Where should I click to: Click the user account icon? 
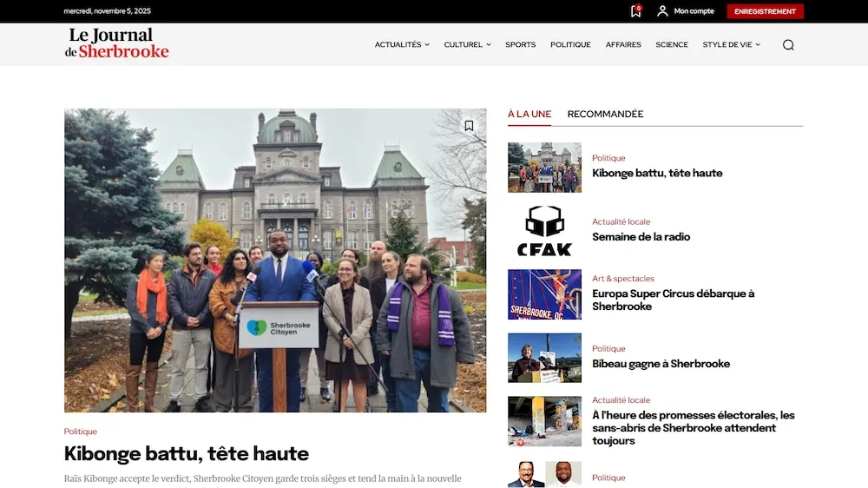pyautogui.click(x=662, y=11)
